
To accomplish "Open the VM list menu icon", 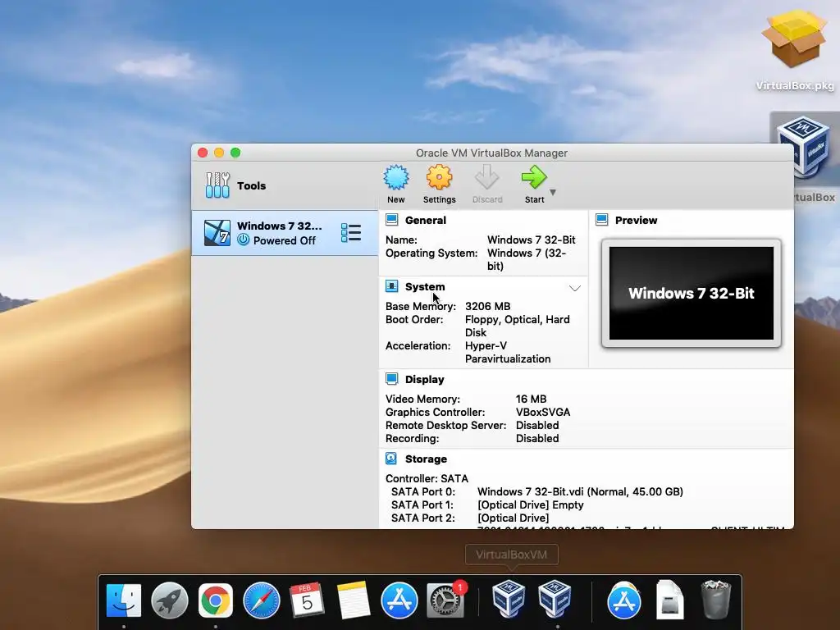I will point(351,233).
